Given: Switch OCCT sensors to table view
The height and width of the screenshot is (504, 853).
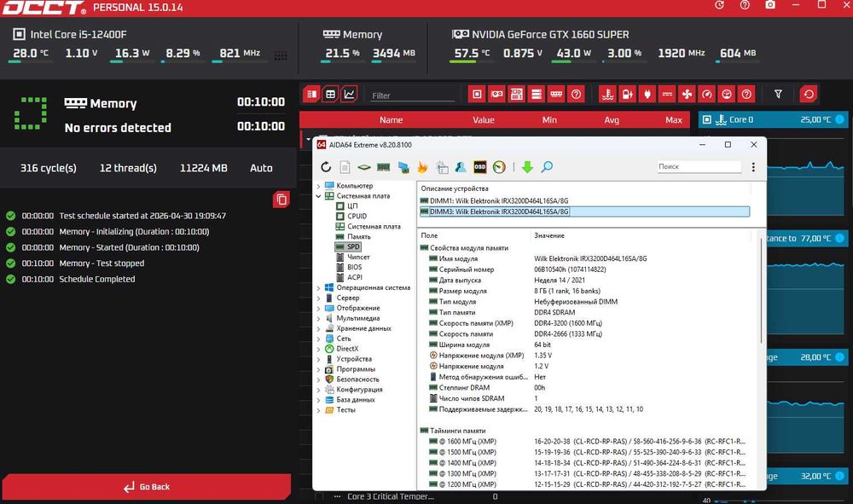Looking at the screenshot, I should click(330, 94).
